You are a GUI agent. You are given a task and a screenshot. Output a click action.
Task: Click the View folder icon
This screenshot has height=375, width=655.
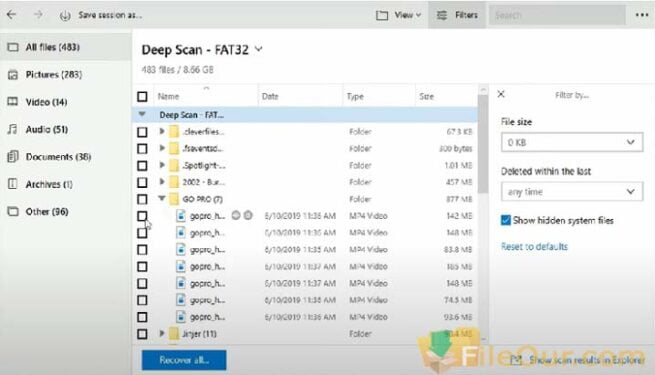(382, 15)
